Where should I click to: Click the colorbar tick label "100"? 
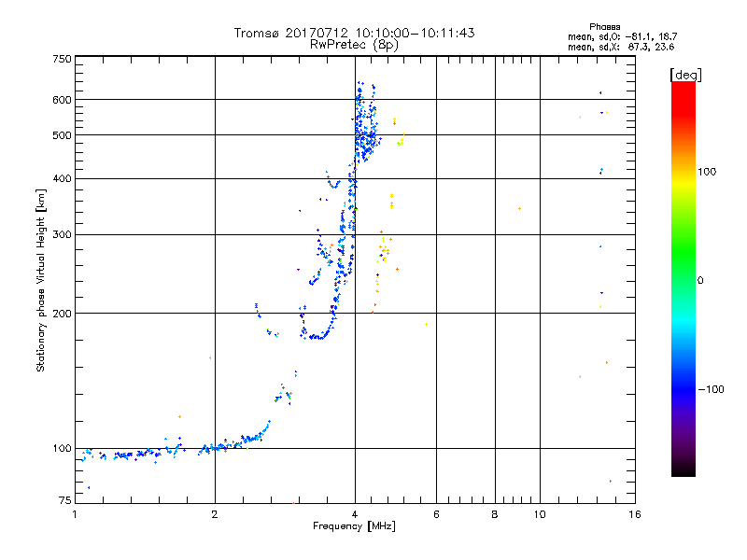[707, 172]
